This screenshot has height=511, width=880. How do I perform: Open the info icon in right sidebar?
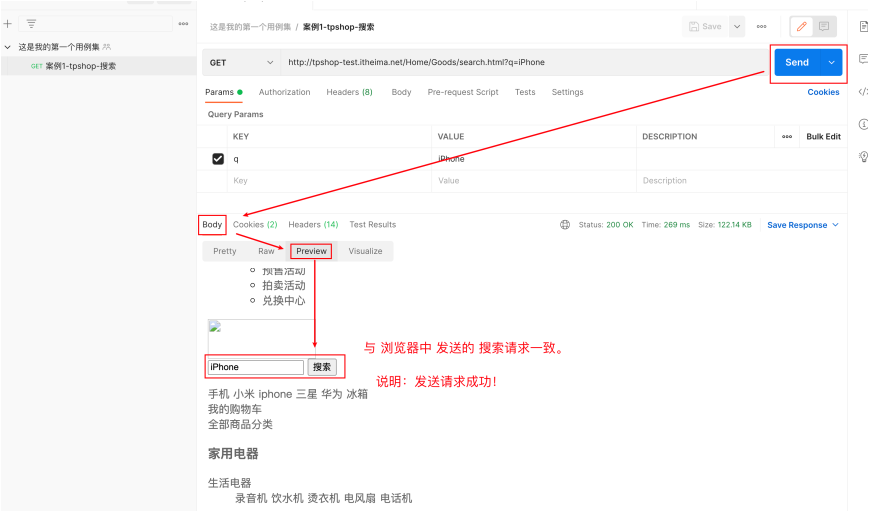point(864,124)
